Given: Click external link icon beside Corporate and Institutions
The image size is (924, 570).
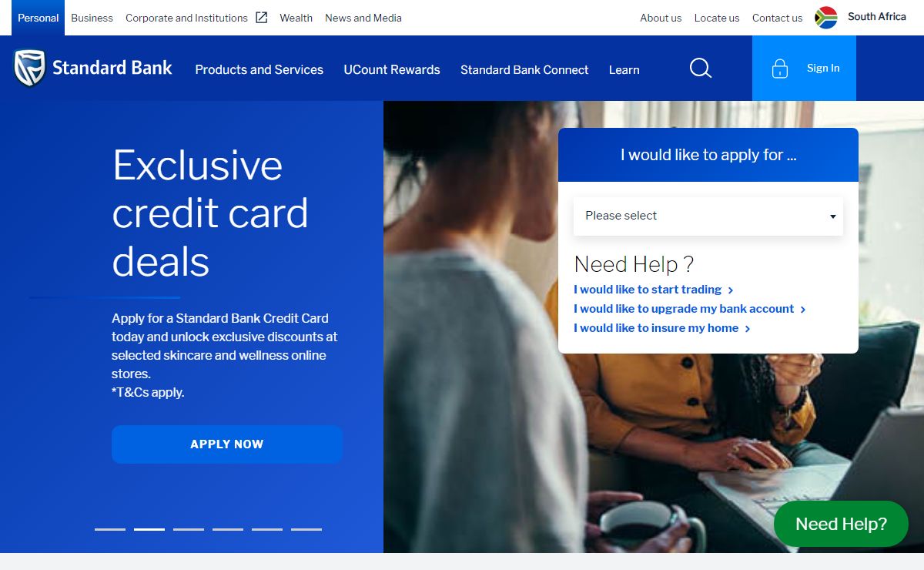Looking at the screenshot, I should point(261,17).
